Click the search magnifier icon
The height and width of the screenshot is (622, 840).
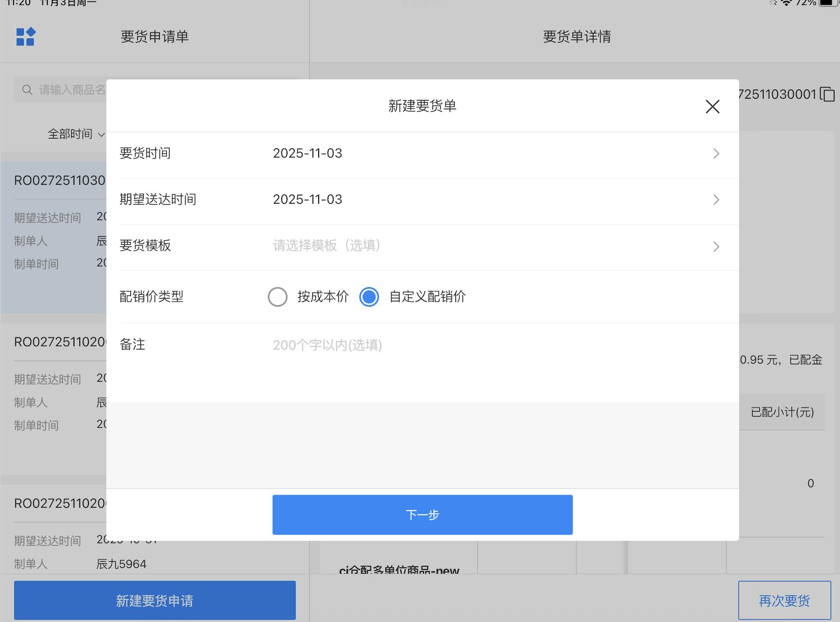(27, 90)
